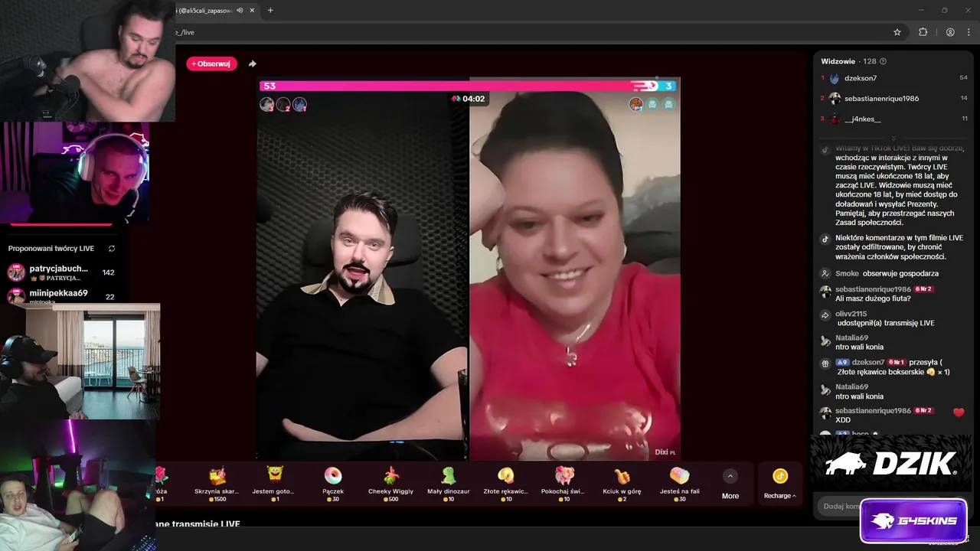Click the red heart next to XDD comment
The width and height of the screenshot is (980, 551).
(x=959, y=412)
